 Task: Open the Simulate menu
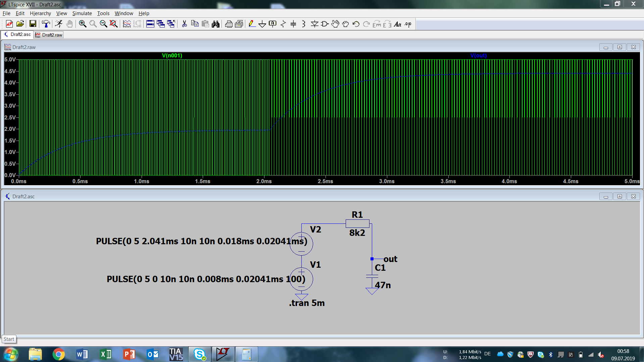(x=82, y=13)
